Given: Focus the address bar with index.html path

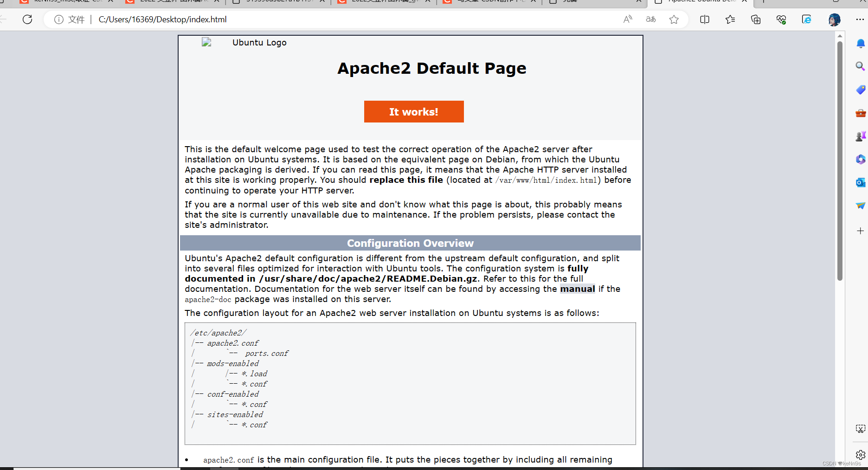Looking at the screenshot, I should click(x=162, y=19).
